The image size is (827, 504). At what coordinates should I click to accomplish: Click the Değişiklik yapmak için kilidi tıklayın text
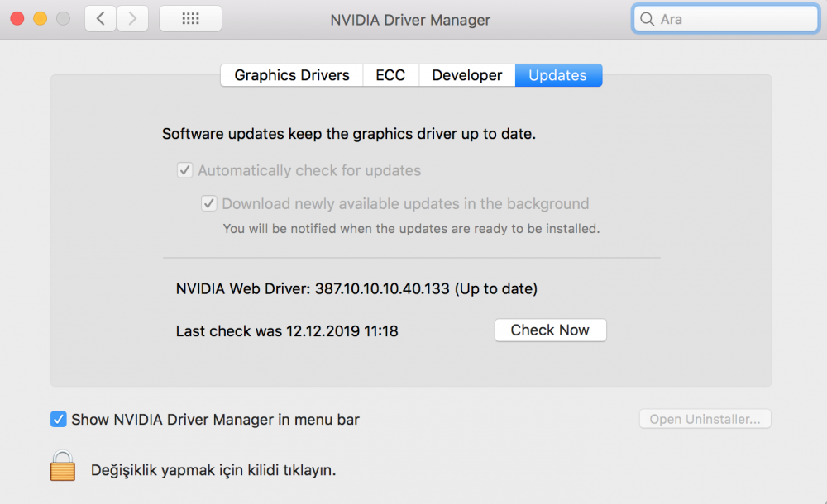[213, 470]
